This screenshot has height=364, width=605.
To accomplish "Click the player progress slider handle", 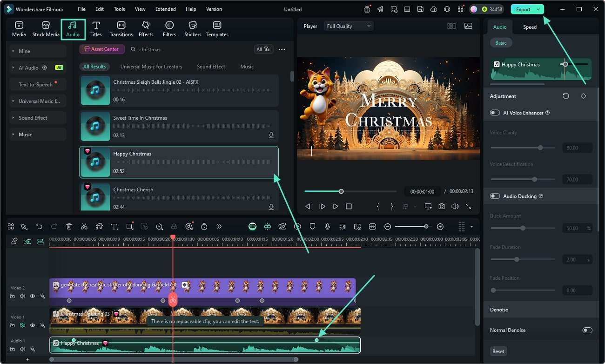I will point(341,191).
